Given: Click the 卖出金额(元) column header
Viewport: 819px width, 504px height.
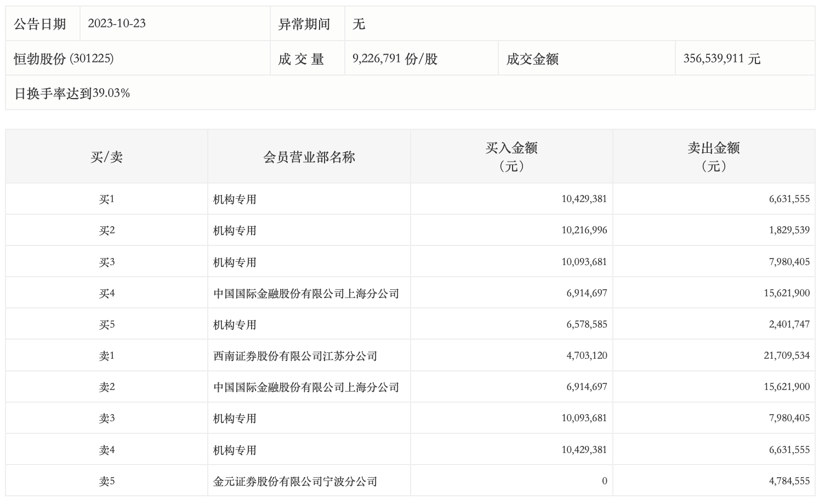Looking at the screenshot, I should tap(714, 157).
